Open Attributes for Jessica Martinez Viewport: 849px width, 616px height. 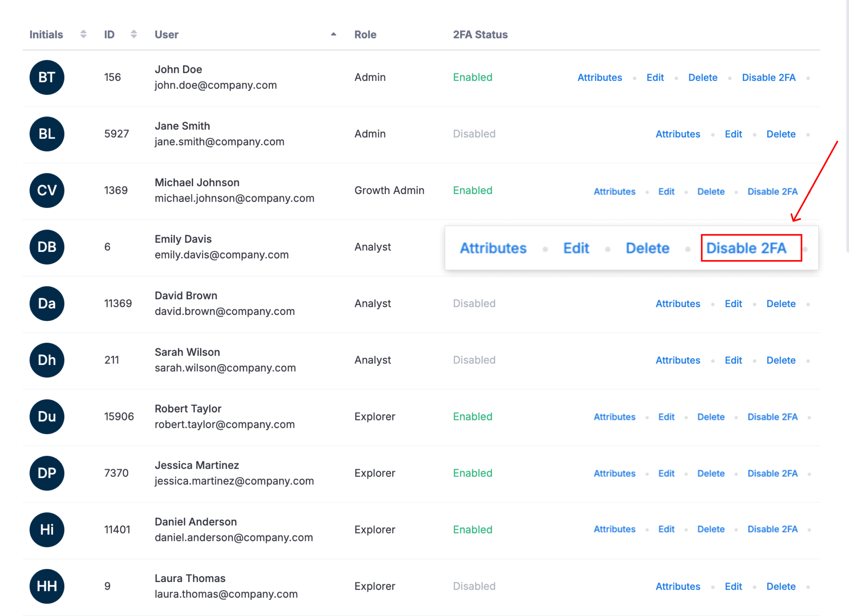point(615,474)
